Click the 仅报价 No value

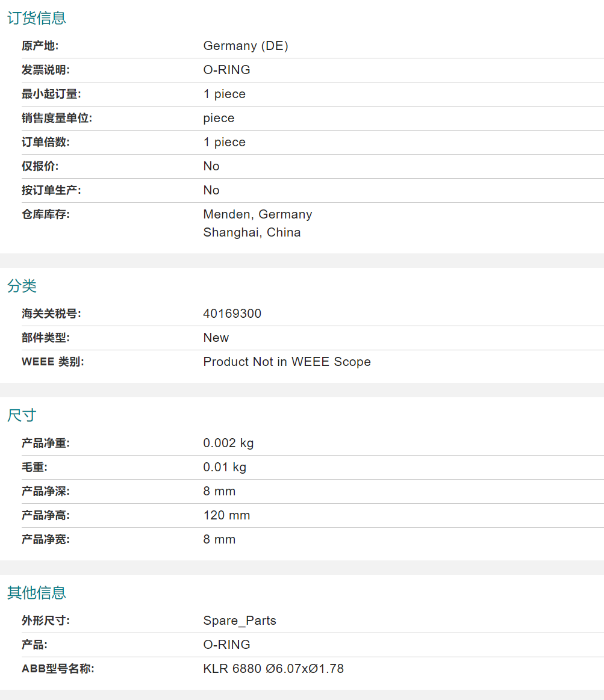(211, 166)
